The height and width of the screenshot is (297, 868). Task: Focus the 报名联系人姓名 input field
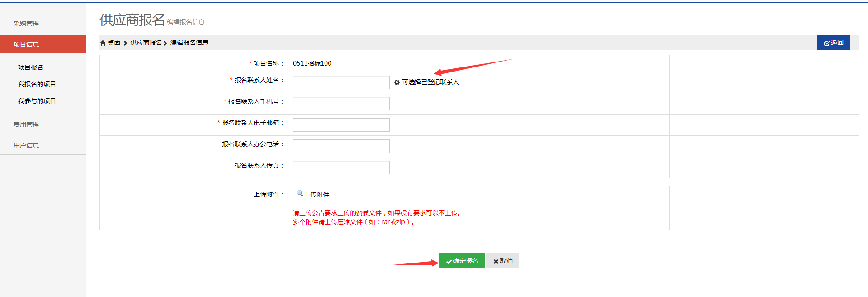pyautogui.click(x=341, y=82)
